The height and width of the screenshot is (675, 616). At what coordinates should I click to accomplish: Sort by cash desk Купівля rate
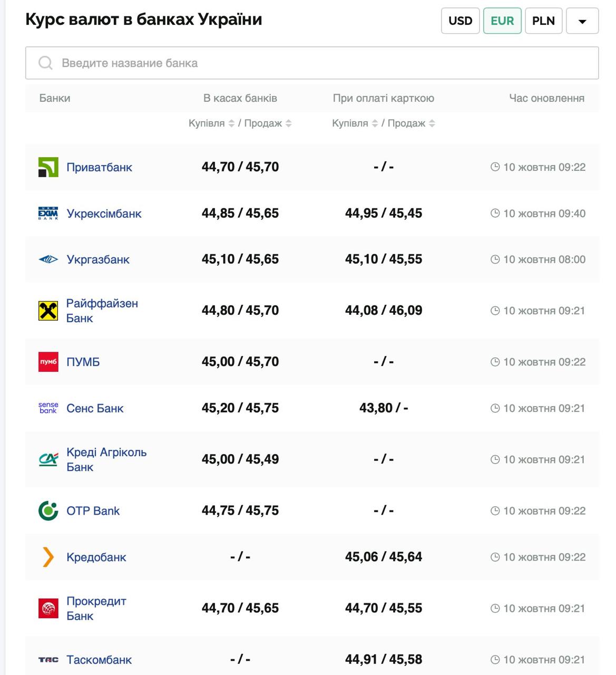pyautogui.click(x=231, y=123)
